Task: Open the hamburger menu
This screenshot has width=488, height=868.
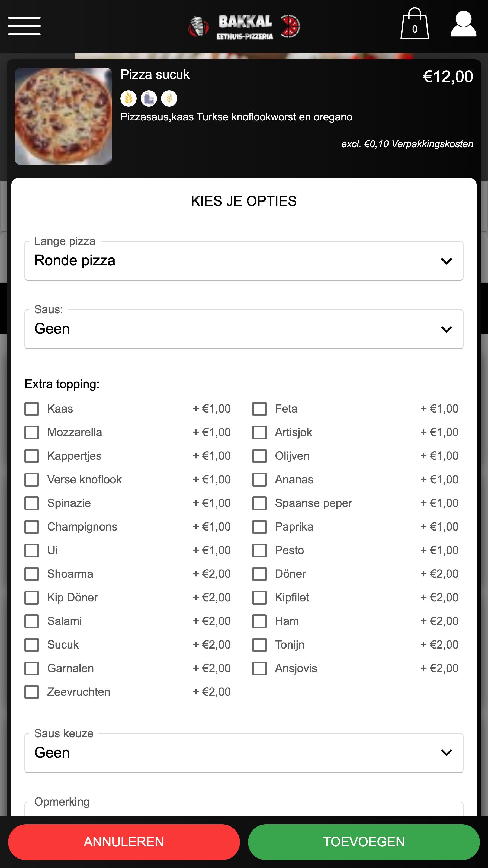Action: (x=24, y=25)
